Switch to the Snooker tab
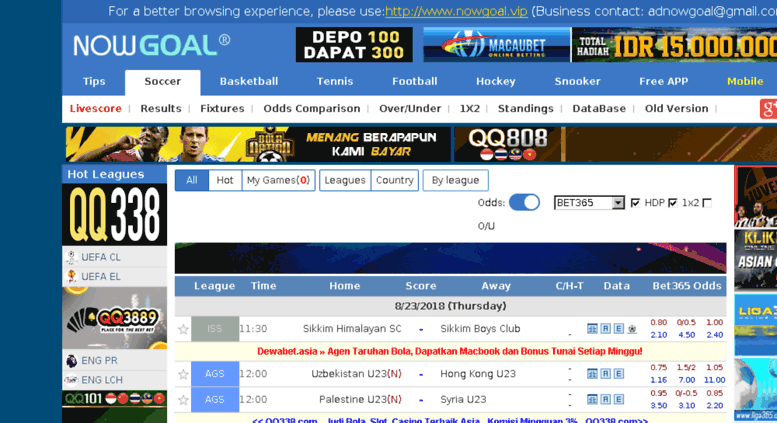777x423 pixels. click(x=577, y=82)
